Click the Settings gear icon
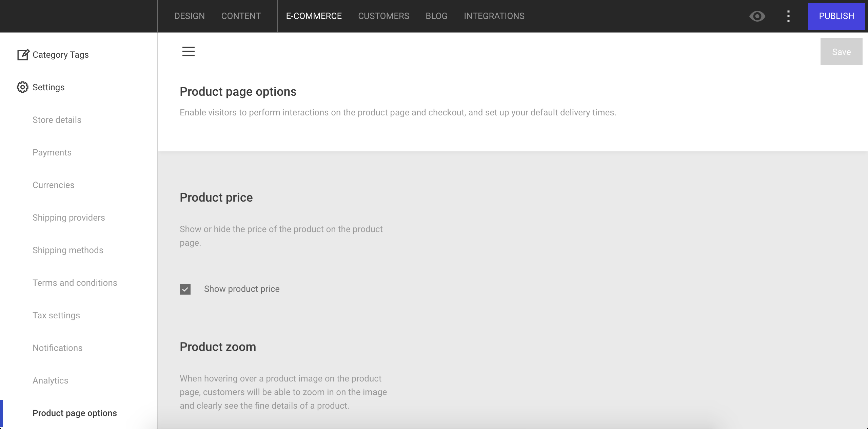The width and height of the screenshot is (868, 429). (x=22, y=87)
